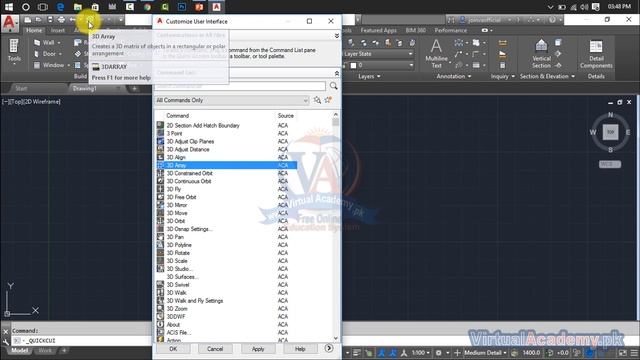The height and width of the screenshot is (360, 640).
Task: Click the find command or text icon
Action: pos(317,100)
